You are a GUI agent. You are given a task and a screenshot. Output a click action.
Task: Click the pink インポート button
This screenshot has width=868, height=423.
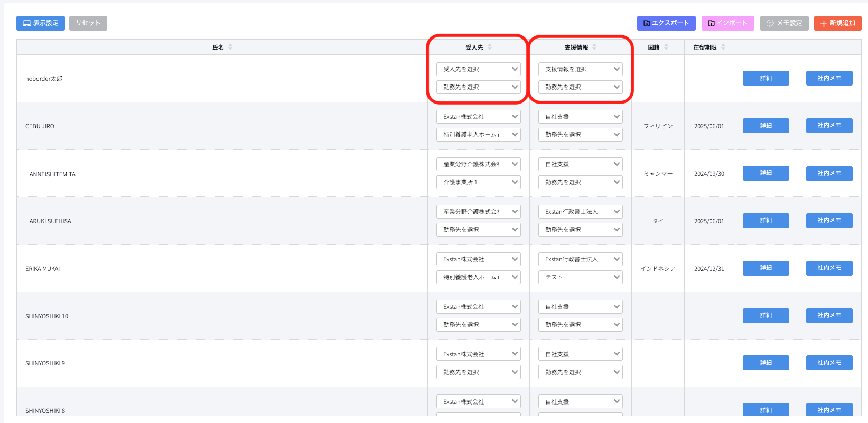(x=727, y=23)
